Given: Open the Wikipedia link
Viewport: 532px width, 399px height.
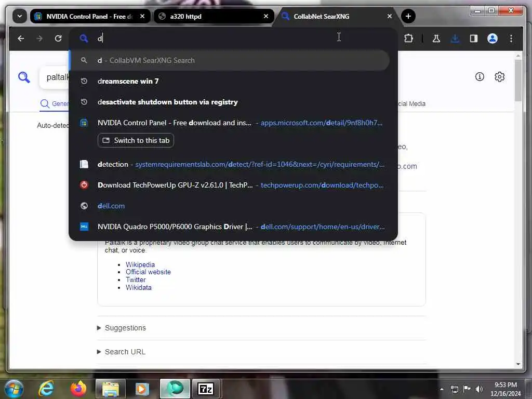Looking at the screenshot, I should [x=140, y=264].
